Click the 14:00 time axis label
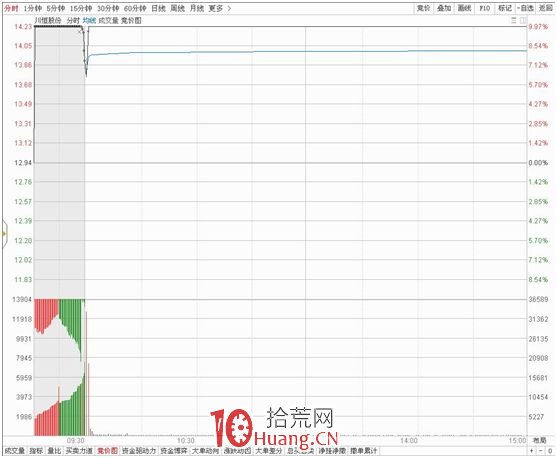 point(409,441)
